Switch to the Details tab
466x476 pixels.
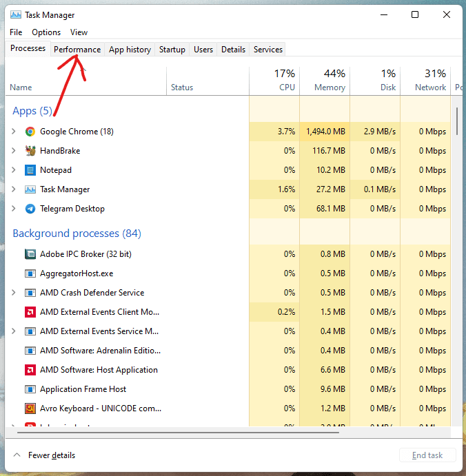coord(233,50)
